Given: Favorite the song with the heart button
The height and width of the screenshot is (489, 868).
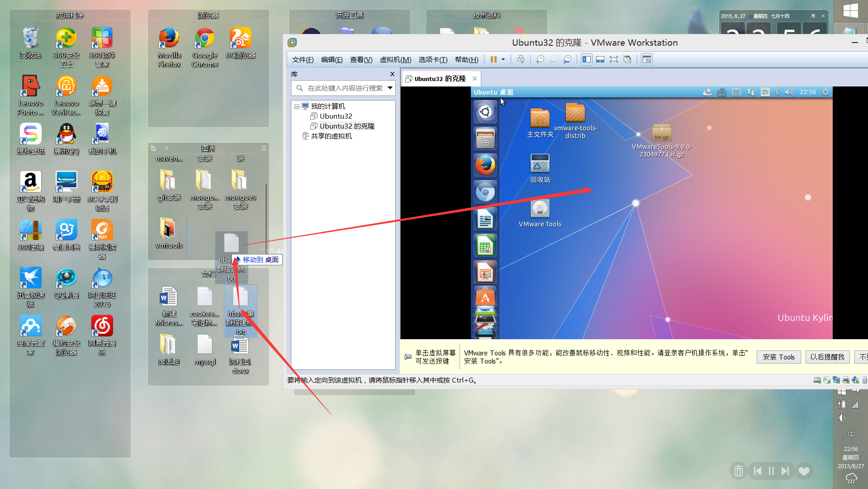Looking at the screenshot, I should [x=804, y=471].
